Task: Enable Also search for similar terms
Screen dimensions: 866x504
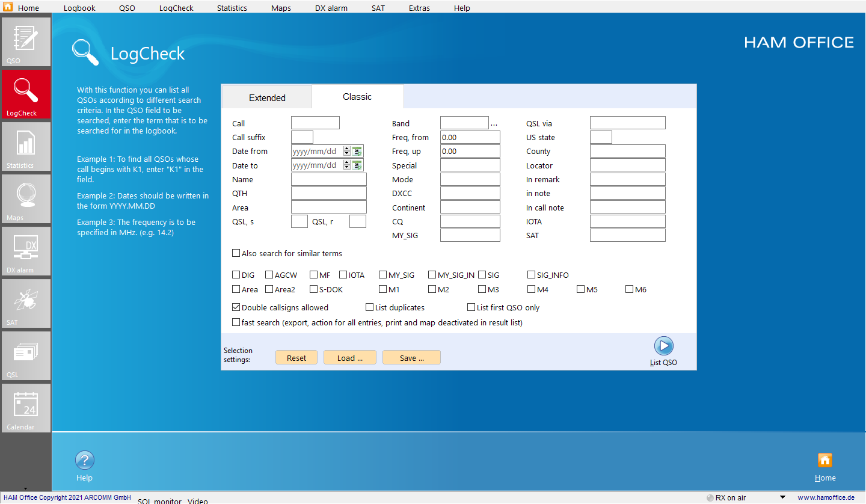Action: click(236, 253)
